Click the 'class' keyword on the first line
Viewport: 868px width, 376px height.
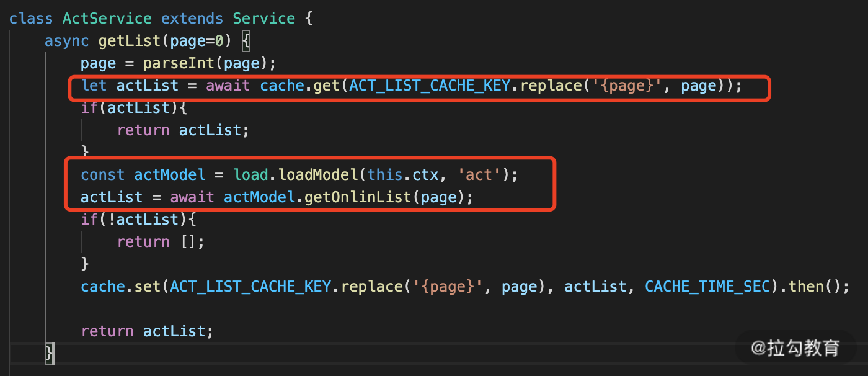[x=32, y=18]
